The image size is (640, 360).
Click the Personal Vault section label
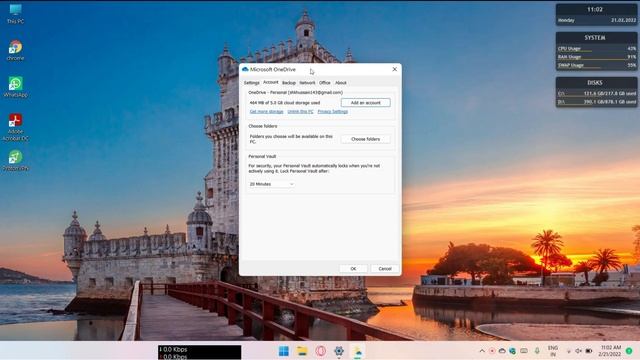(x=262, y=156)
